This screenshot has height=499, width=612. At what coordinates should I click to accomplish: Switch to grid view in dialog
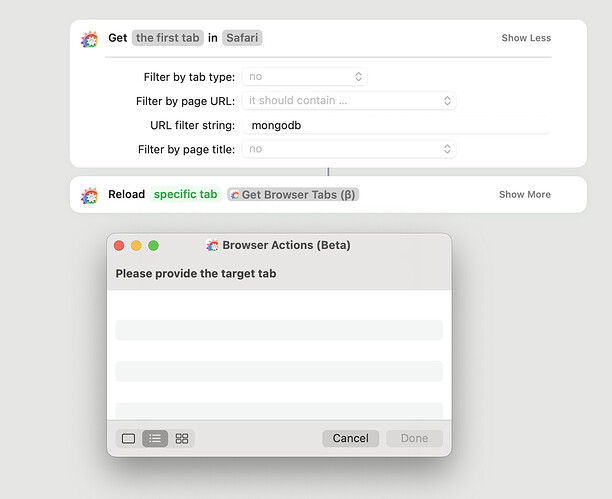click(182, 438)
